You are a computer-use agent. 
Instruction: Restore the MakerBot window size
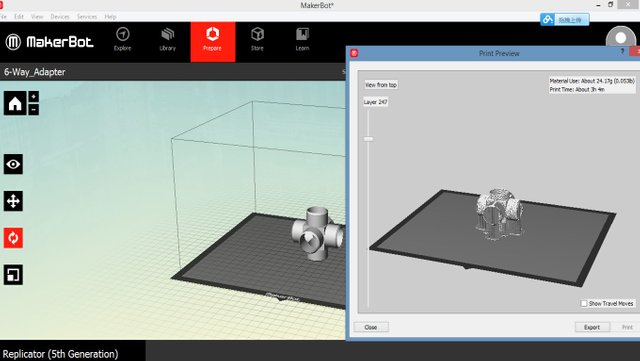coord(611,4)
